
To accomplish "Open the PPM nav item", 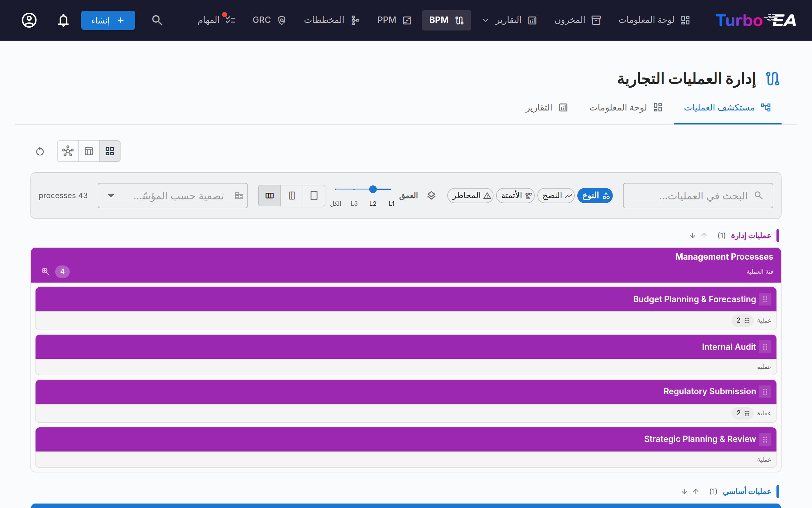I will coord(394,20).
